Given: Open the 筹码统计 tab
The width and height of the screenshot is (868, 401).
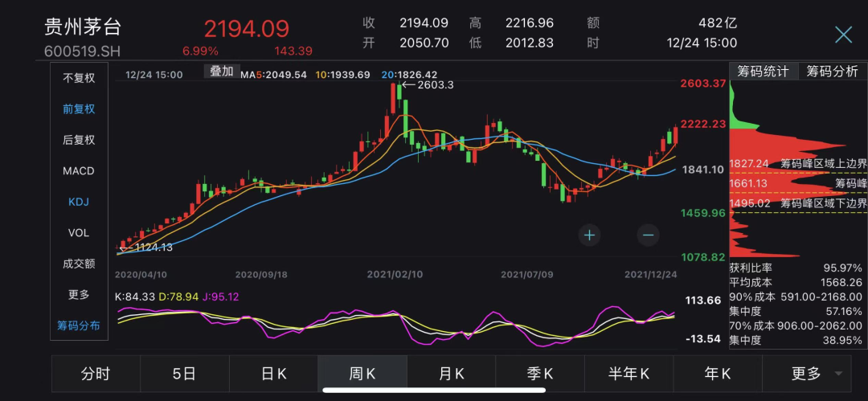Looking at the screenshot, I should click(764, 72).
